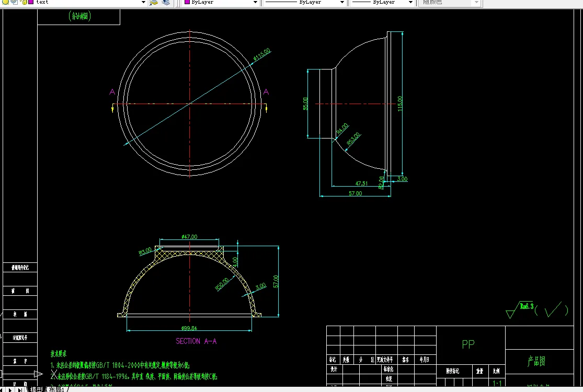The height and width of the screenshot is (392, 583).
Task: Select the PP material text in title block
Action: (x=468, y=344)
